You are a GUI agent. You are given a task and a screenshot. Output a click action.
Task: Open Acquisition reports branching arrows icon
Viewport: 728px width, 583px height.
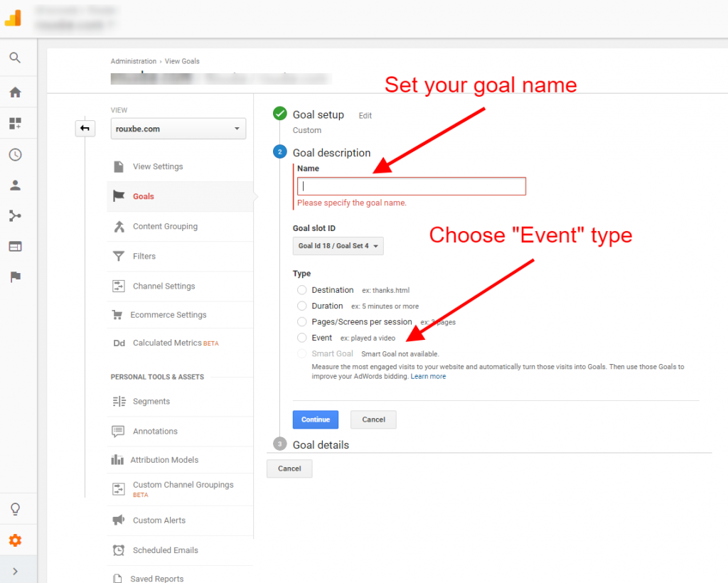click(x=16, y=216)
